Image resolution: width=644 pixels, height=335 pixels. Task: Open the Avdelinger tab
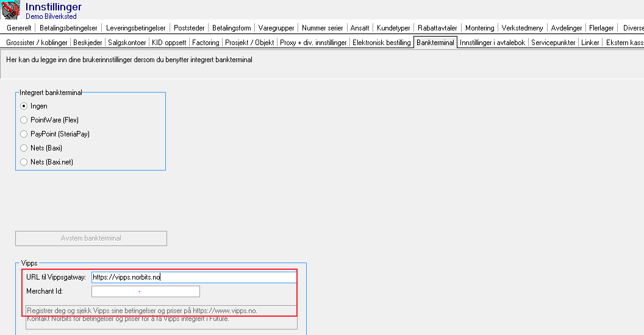567,28
